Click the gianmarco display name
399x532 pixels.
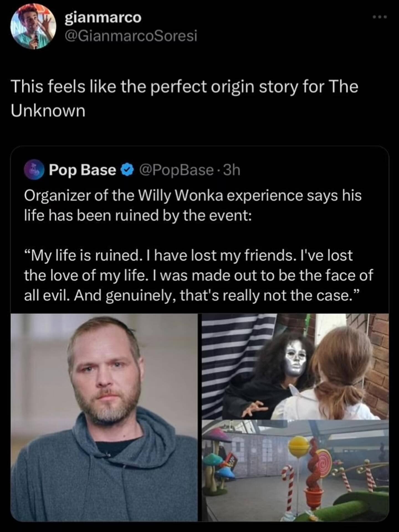click(103, 18)
